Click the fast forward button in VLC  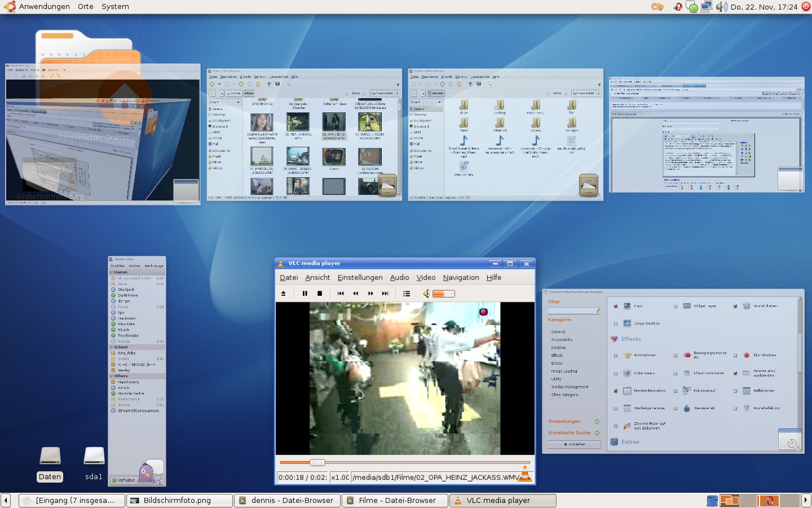[370, 294]
